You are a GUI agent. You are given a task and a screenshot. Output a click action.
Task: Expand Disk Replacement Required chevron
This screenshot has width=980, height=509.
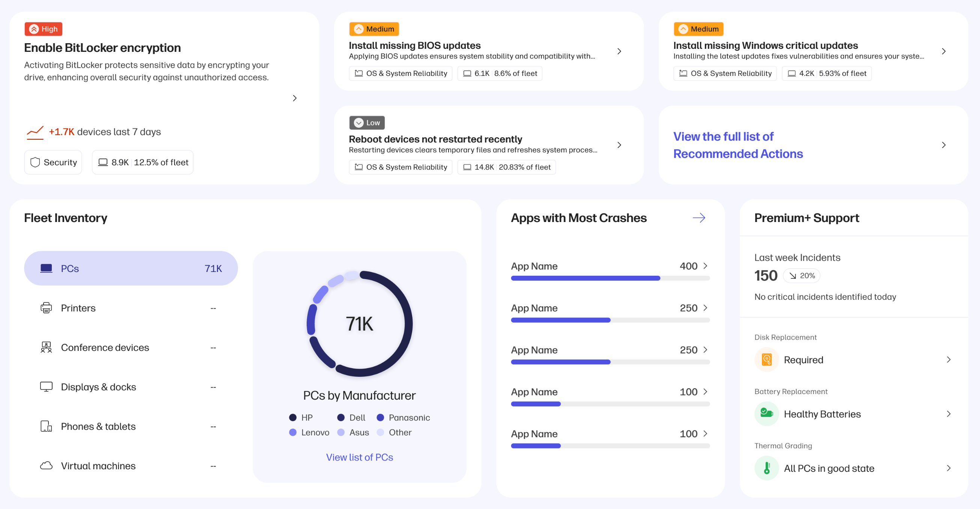(948, 359)
